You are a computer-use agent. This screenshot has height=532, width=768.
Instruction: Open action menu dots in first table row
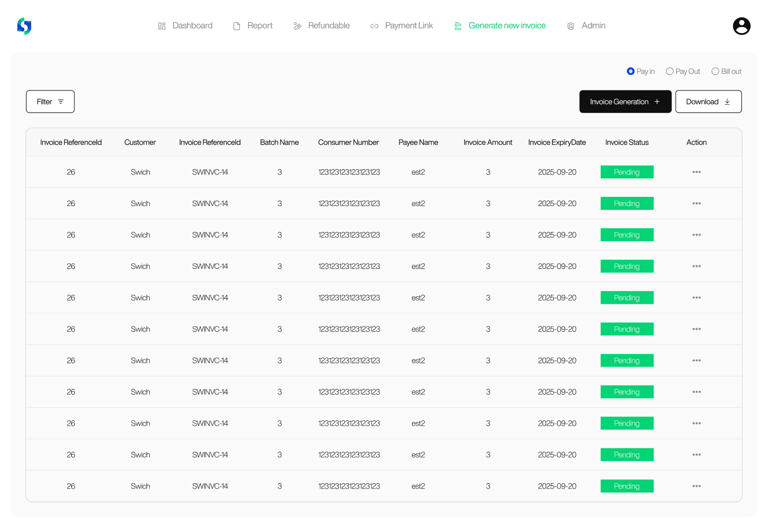pos(696,172)
